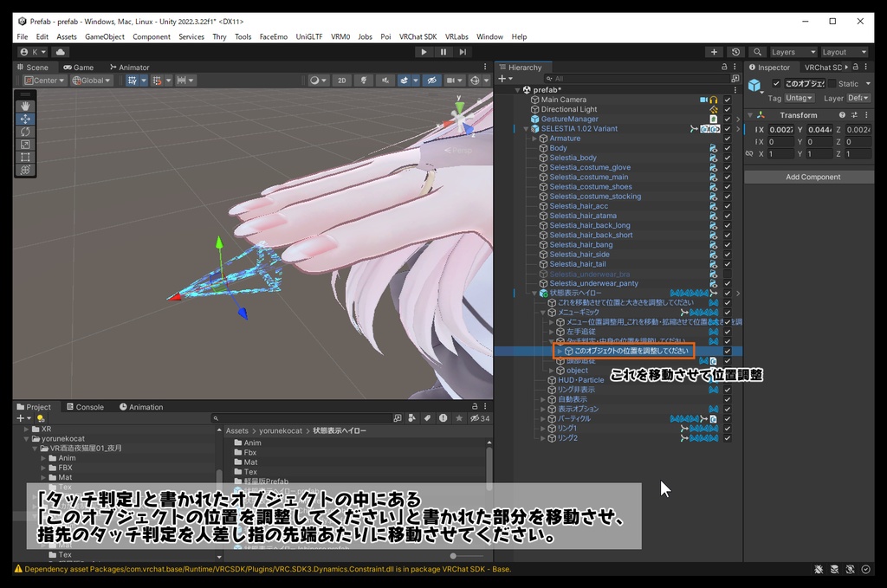Click the yorunekocat breadcrumb
This screenshot has width=887, height=588.
tap(281, 430)
